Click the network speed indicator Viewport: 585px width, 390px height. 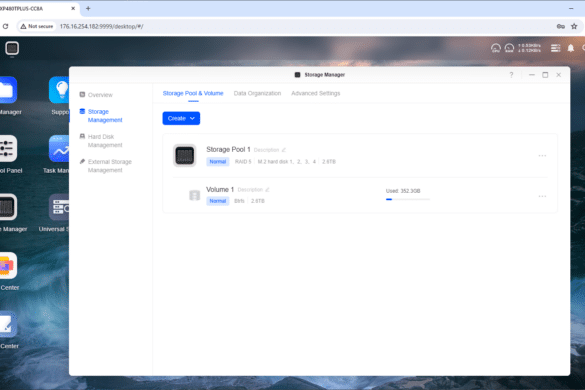click(x=529, y=48)
